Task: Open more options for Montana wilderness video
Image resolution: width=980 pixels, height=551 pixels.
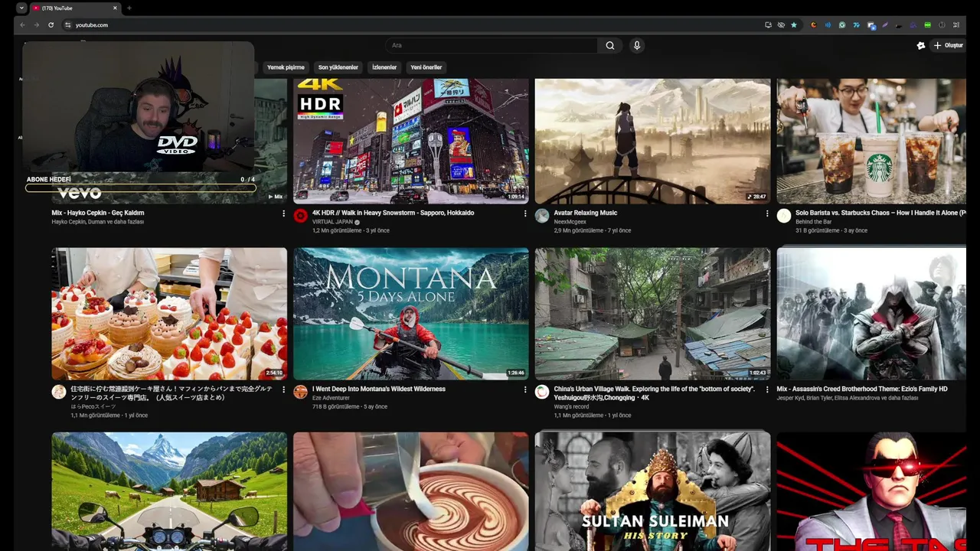Action: (x=525, y=390)
